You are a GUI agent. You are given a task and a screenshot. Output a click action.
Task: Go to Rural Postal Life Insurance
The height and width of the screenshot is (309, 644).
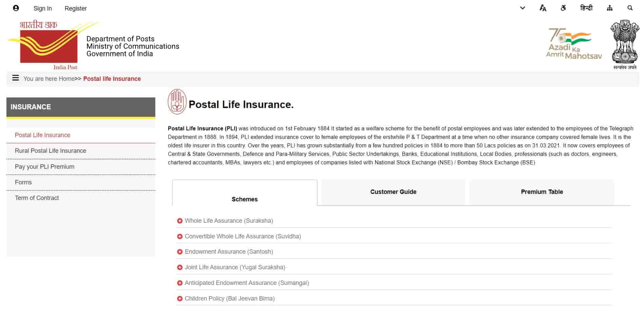click(51, 150)
